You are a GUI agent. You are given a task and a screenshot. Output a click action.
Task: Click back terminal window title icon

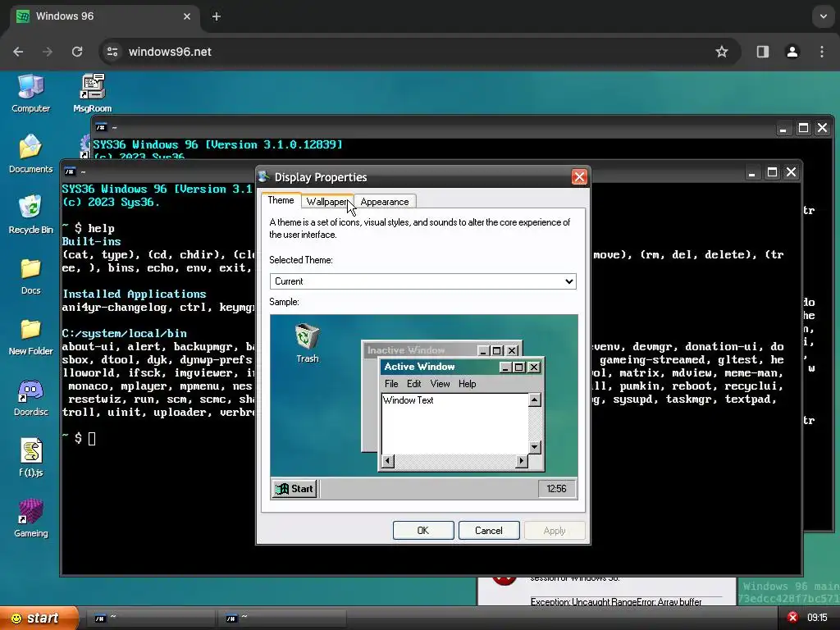pos(101,127)
